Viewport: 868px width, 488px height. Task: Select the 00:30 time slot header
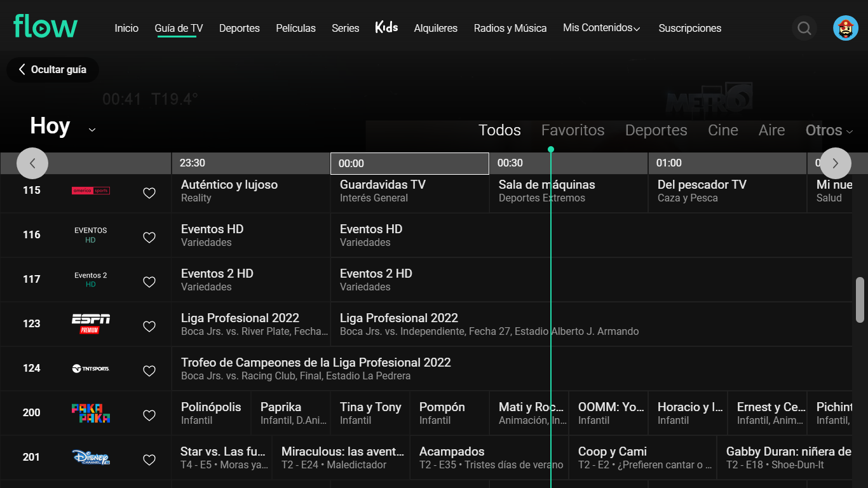pos(569,163)
